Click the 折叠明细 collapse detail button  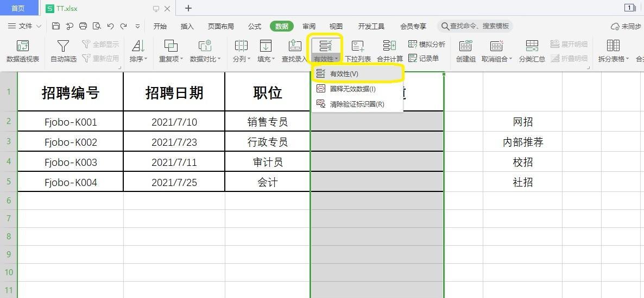click(x=569, y=58)
